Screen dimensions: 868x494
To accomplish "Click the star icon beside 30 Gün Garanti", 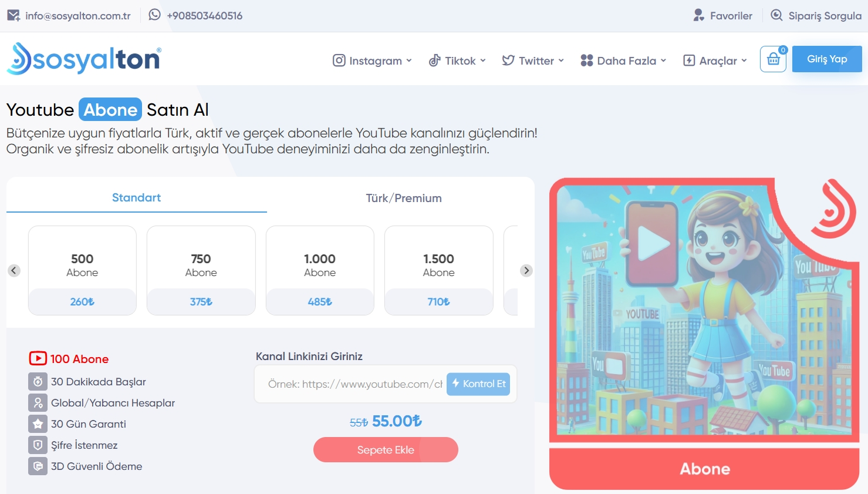I will pyautogui.click(x=38, y=424).
